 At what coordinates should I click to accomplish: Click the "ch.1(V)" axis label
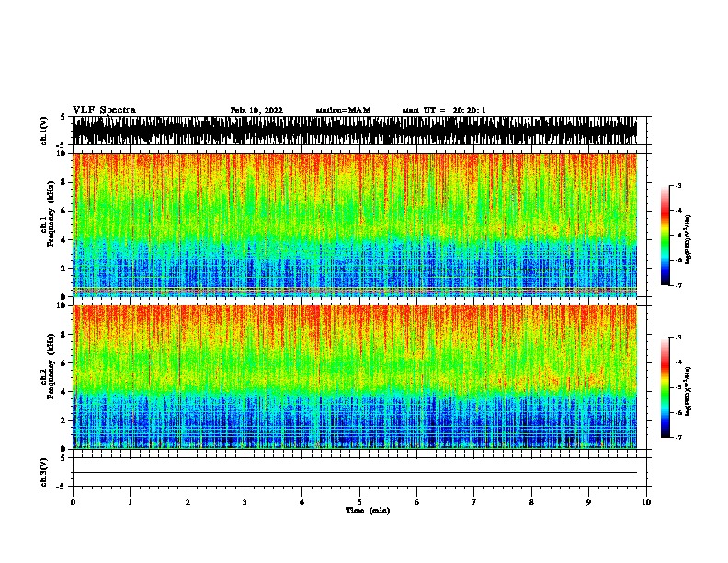[x=44, y=131]
